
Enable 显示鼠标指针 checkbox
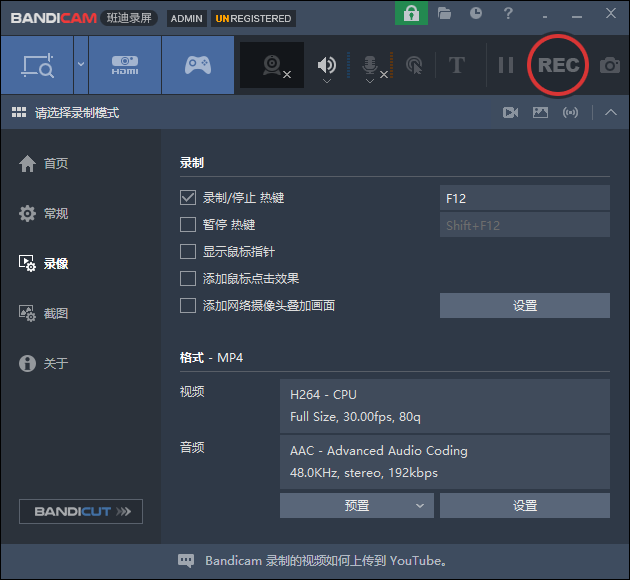188,251
